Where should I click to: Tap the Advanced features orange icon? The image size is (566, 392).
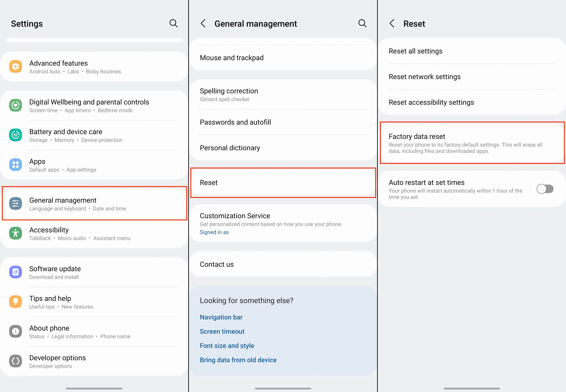(x=15, y=66)
